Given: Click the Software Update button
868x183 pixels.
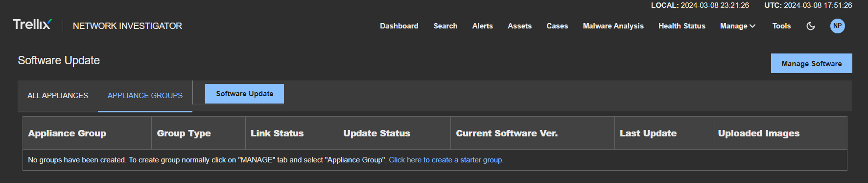Looking at the screenshot, I should pos(244,94).
